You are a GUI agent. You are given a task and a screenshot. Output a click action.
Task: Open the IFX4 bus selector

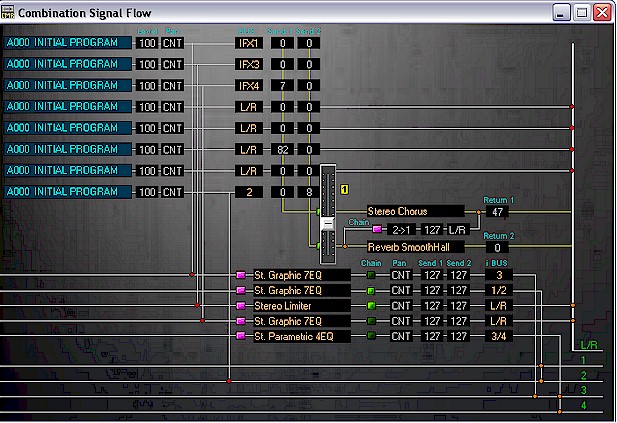coord(248,85)
